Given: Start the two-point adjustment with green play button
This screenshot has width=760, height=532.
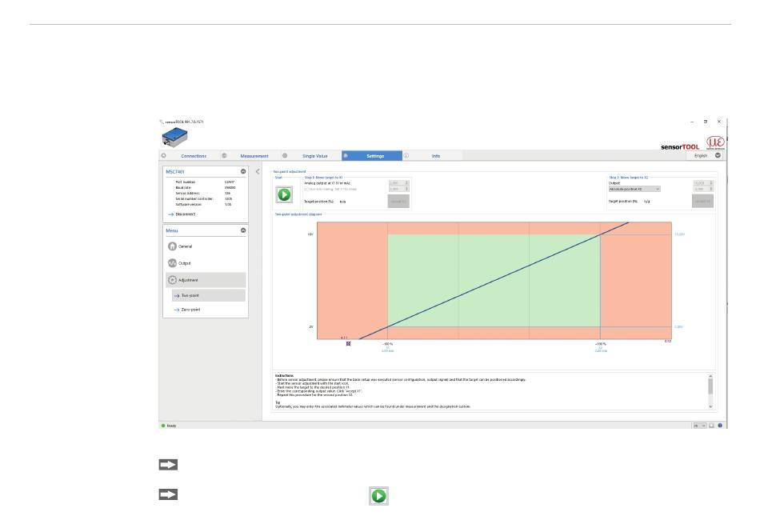Looking at the screenshot, I should tap(284, 194).
